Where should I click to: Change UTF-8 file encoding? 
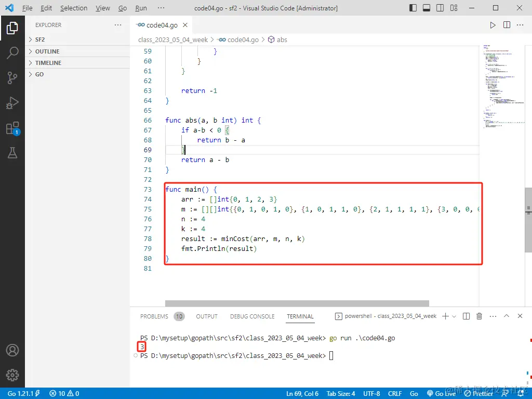(371, 394)
